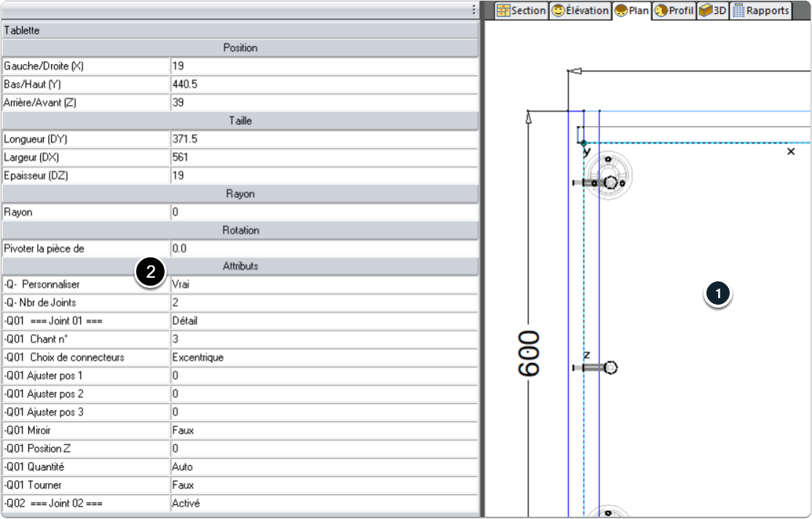Switch to the Élévation tab
The height and width of the screenshot is (519, 812).
[580, 10]
